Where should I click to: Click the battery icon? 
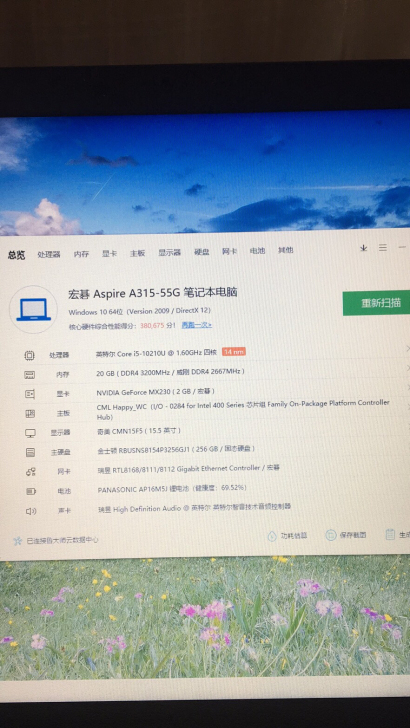(31, 491)
